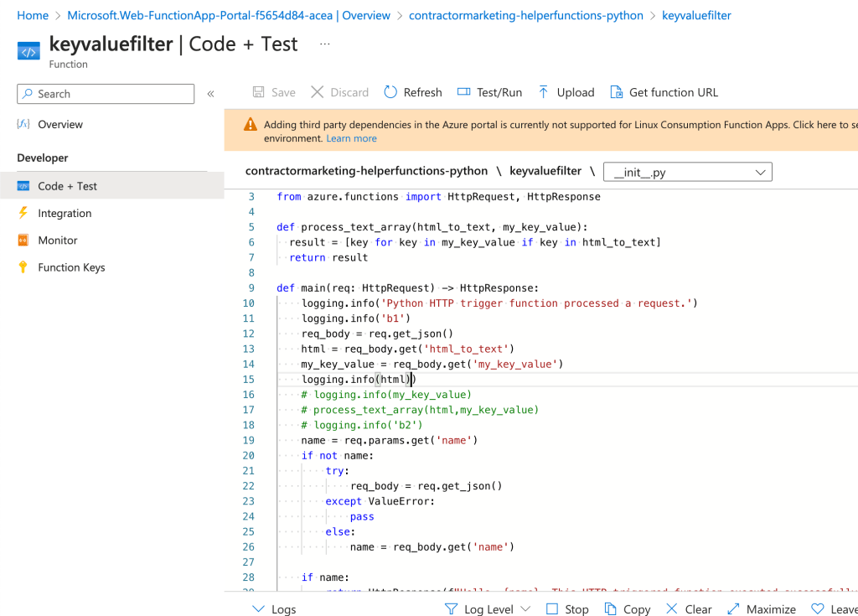Click the Clear button label
The width and height of the screenshot is (858, 616).
coord(698,609)
